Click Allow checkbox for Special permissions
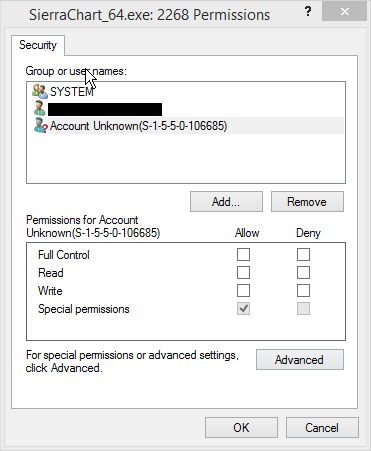This screenshot has width=371, height=451. click(x=243, y=309)
